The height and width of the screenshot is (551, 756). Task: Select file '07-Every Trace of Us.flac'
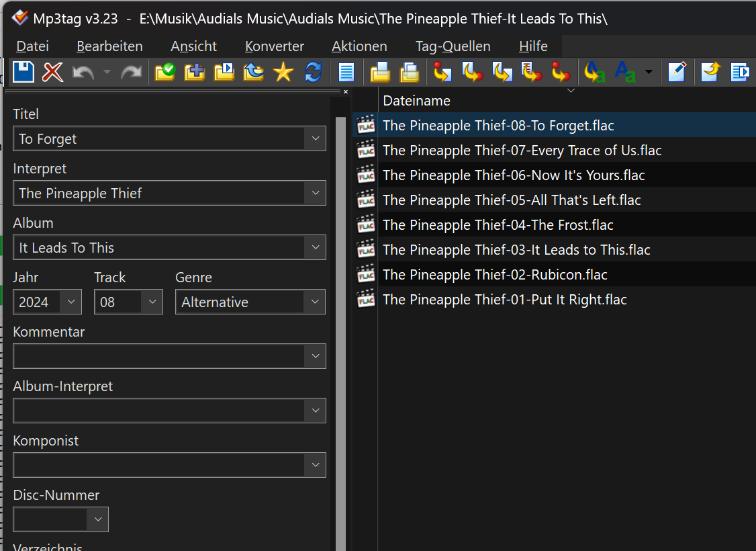555,151
